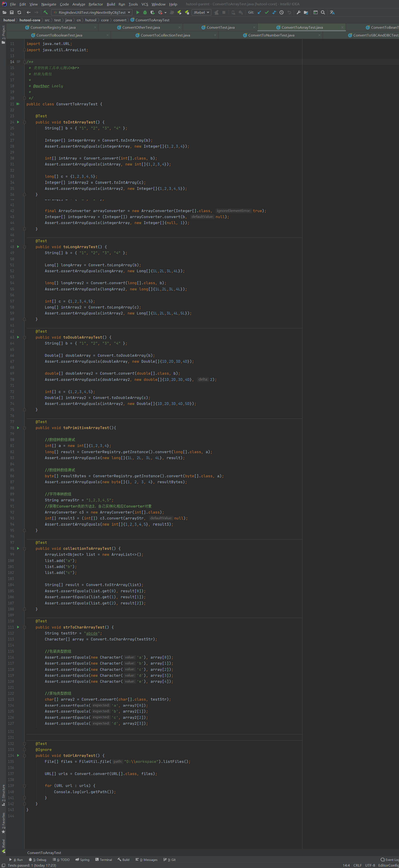Open Project Structure folder icon
This screenshot has height=868, width=399.
[x=306, y=12]
